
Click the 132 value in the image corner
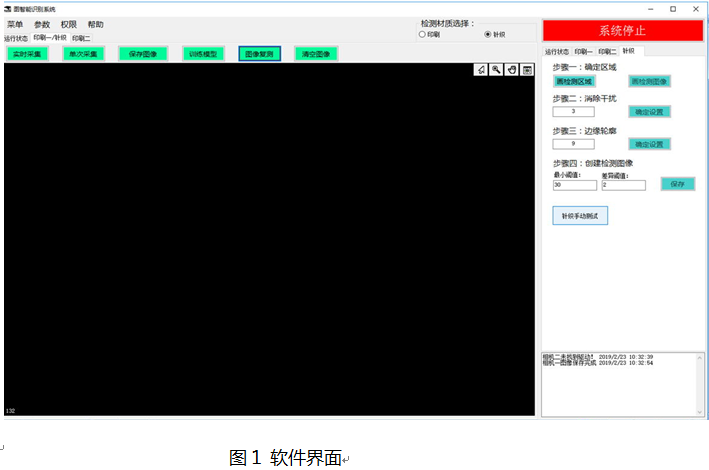click(x=10, y=411)
